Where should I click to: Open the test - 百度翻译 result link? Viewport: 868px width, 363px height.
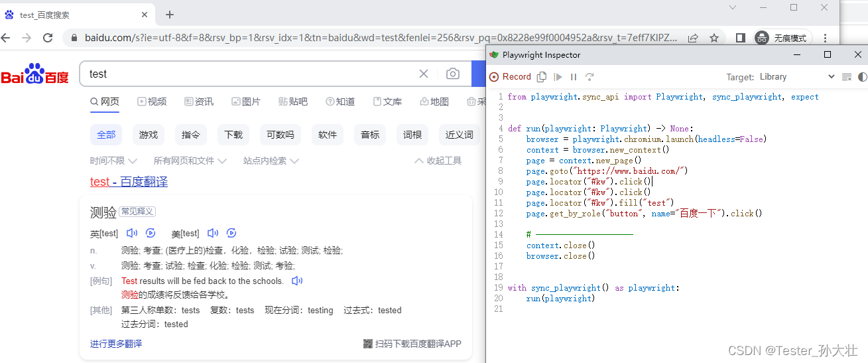(129, 182)
